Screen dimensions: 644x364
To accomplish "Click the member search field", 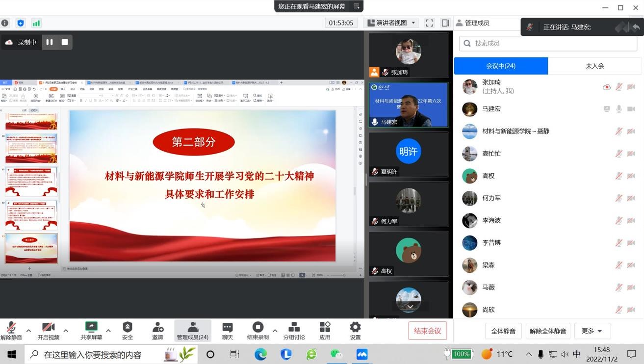I will 548,43.
